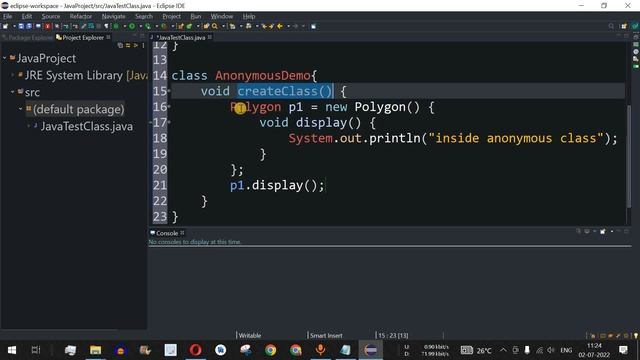This screenshot has height=360, width=640.
Task: Click the Smart Insert status bar entry
Action: coord(326,336)
